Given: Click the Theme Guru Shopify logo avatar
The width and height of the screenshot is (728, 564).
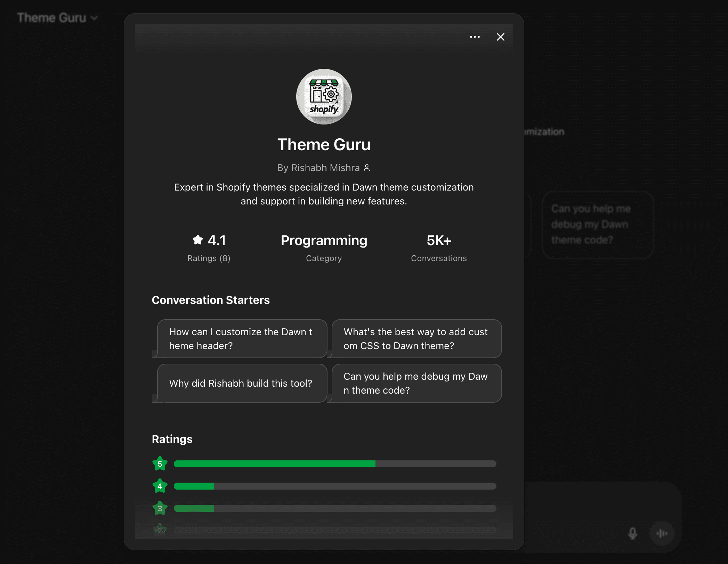Looking at the screenshot, I should [324, 97].
